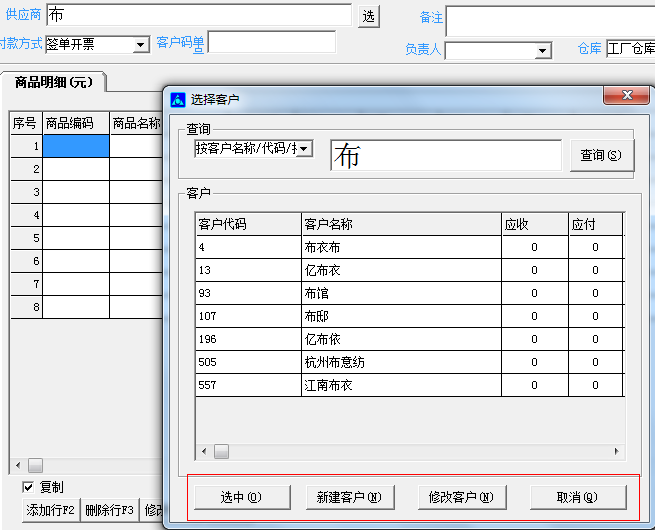
Task: Click the 删除行F3 button
Action: click(x=109, y=510)
